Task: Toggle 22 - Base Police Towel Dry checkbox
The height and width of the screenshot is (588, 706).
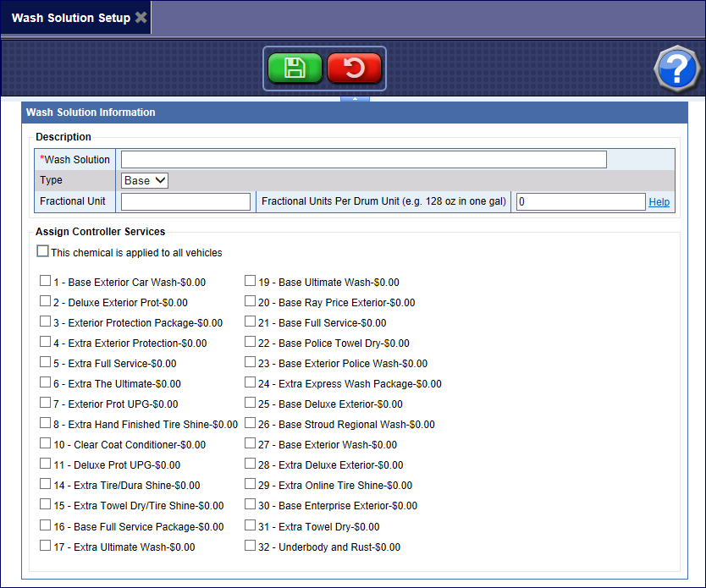Action: tap(251, 343)
